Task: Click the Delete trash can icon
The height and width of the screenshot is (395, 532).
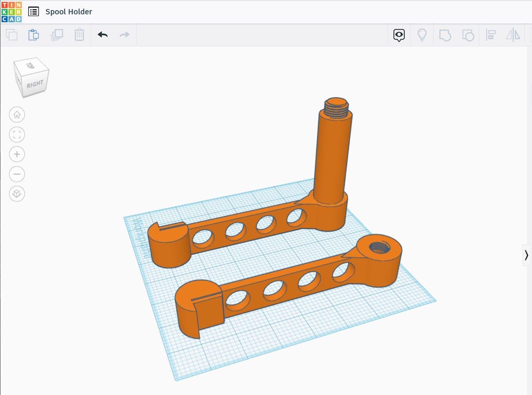Action: (x=79, y=35)
